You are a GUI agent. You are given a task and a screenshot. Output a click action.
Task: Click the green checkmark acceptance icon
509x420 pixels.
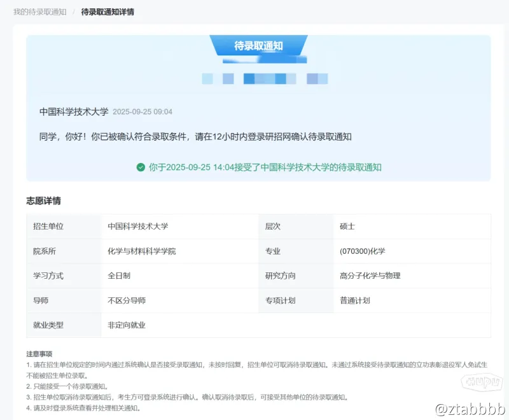tap(141, 167)
